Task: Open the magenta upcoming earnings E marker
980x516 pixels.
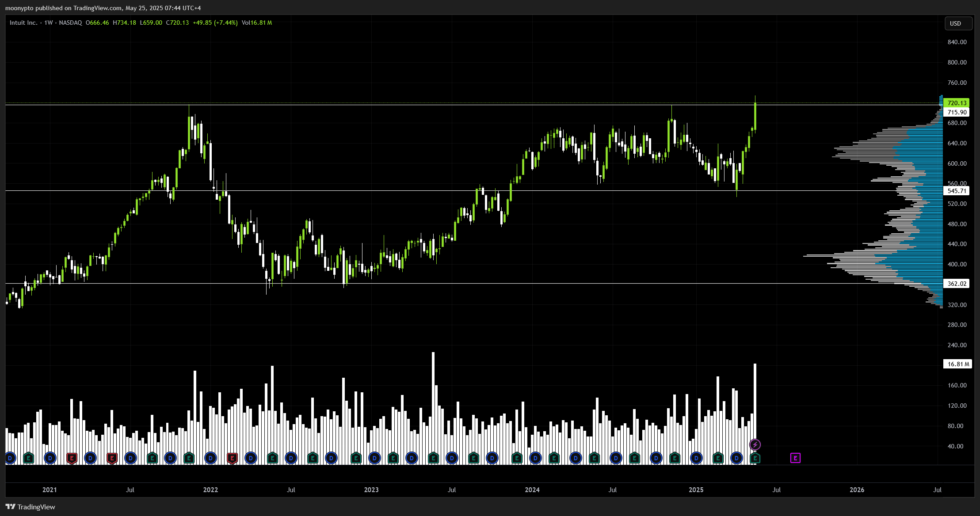Action: pyautogui.click(x=795, y=458)
